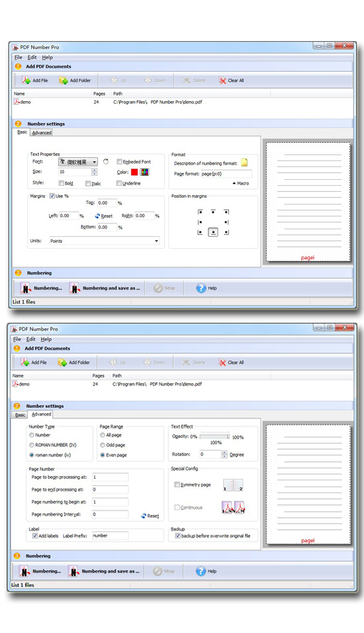The width and height of the screenshot is (364, 633).
Task: Toggle the Underline style checkbox
Action: tap(119, 183)
